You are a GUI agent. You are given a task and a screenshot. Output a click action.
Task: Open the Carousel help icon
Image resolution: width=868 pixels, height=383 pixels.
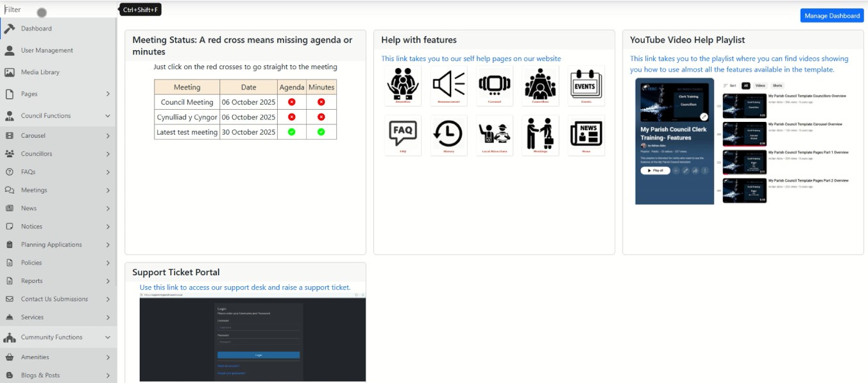[495, 85]
